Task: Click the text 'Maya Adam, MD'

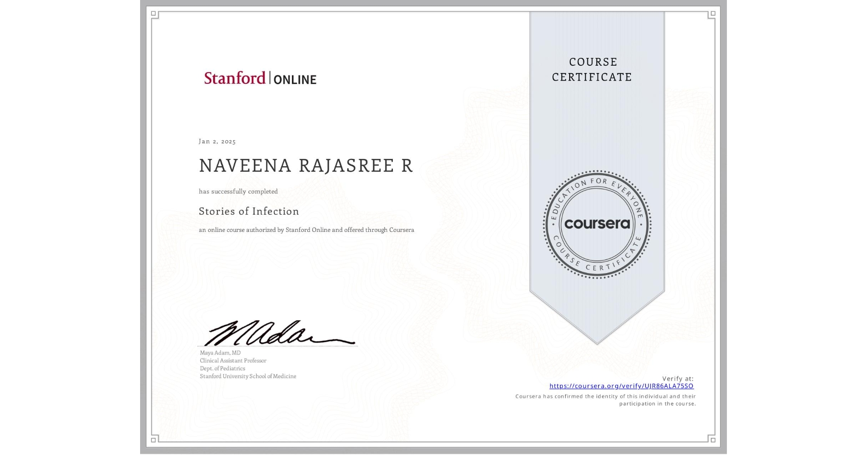Action: pos(220,353)
